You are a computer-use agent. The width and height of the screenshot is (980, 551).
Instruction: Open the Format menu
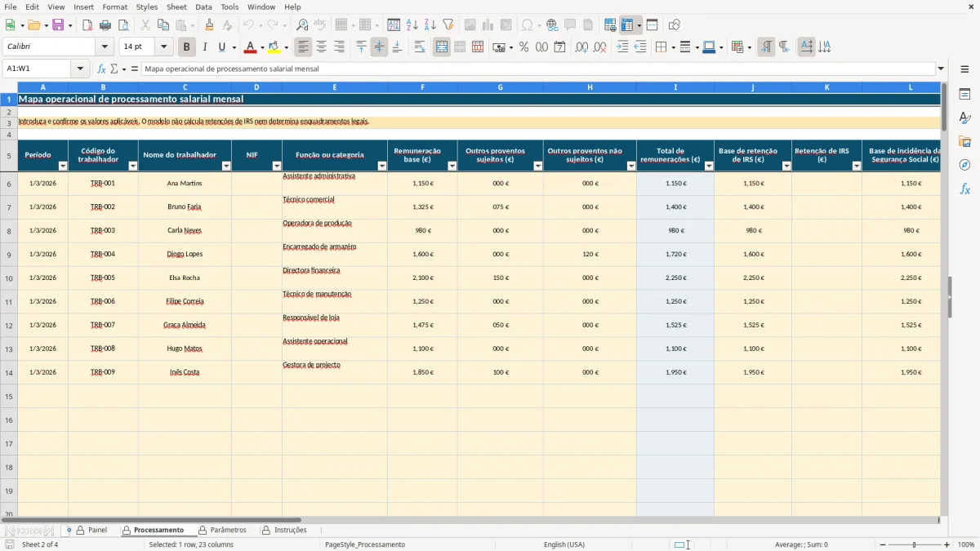pos(114,7)
